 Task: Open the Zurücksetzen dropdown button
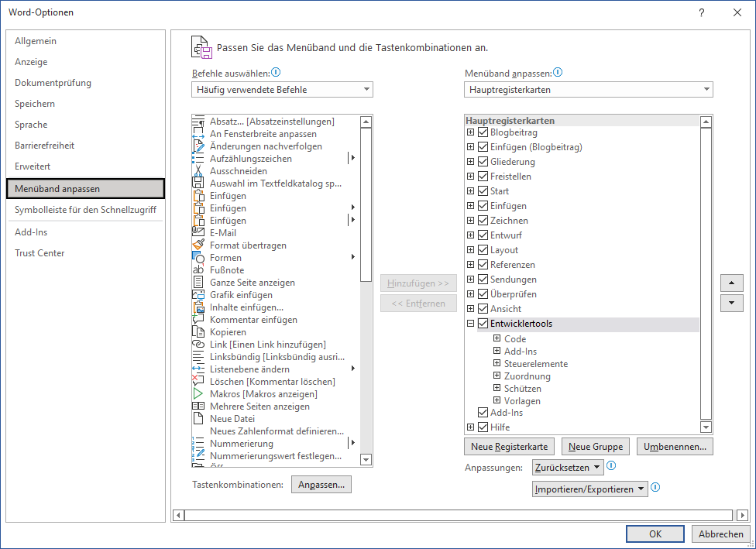(568, 468)
